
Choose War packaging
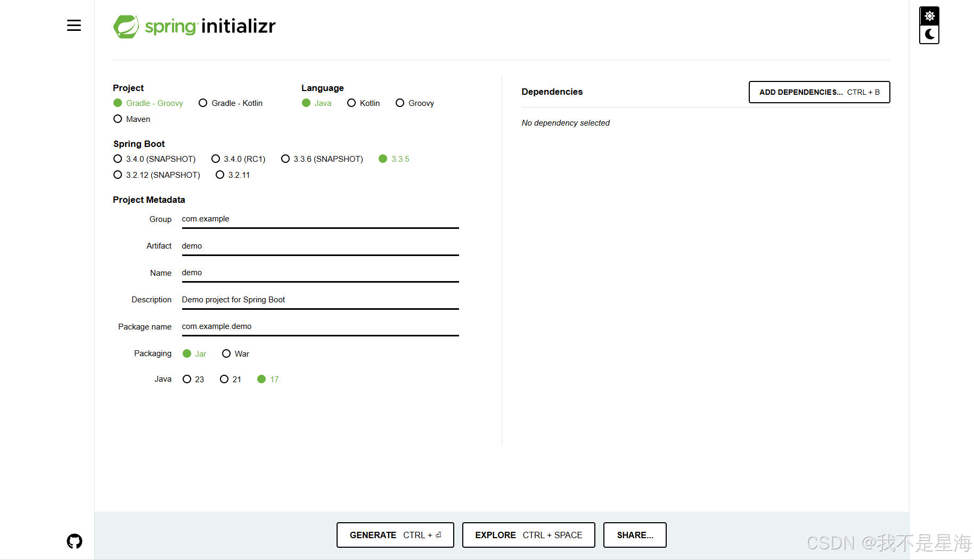coord(235,354)
